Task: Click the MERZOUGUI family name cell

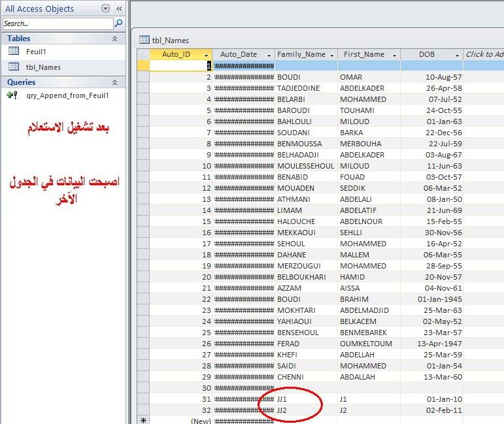Action: (x=306, y=266)
